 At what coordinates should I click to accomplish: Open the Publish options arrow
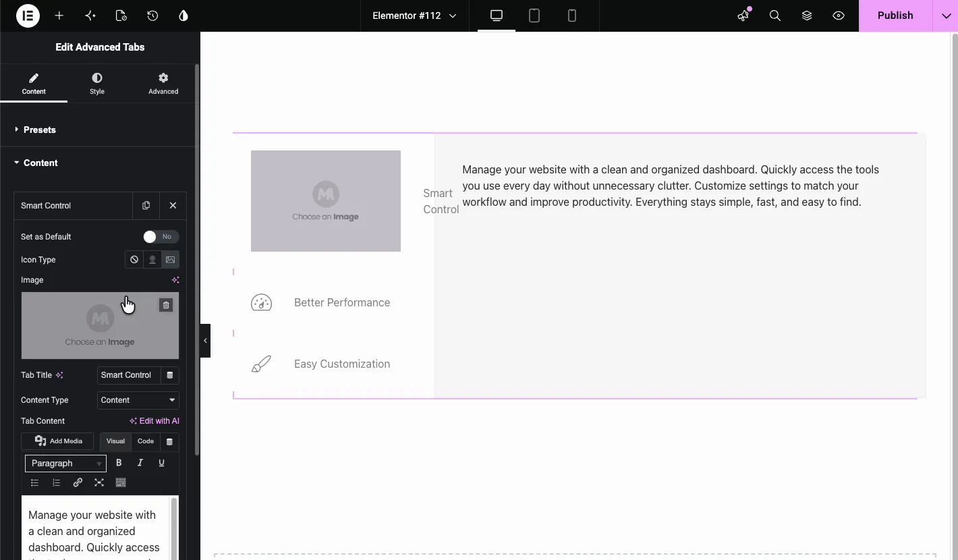point(945,16)
